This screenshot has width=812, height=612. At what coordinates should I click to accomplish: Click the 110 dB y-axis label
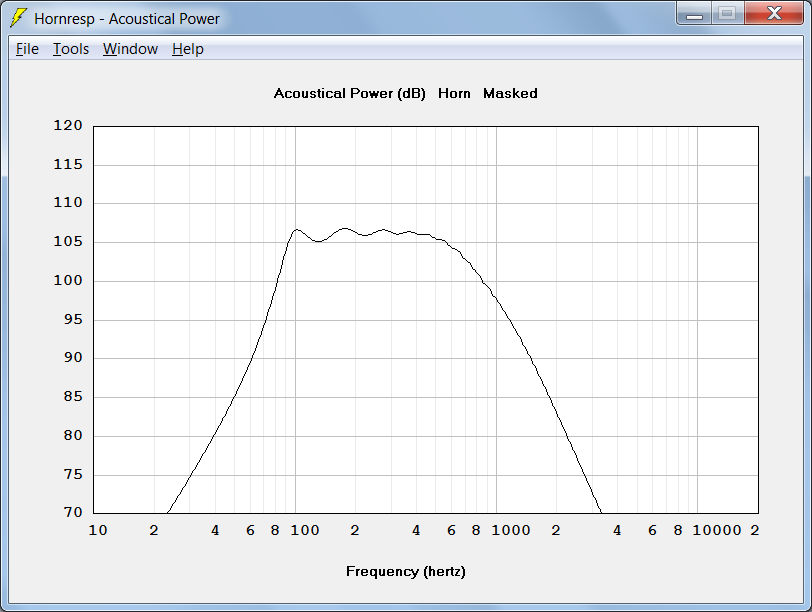68,202
